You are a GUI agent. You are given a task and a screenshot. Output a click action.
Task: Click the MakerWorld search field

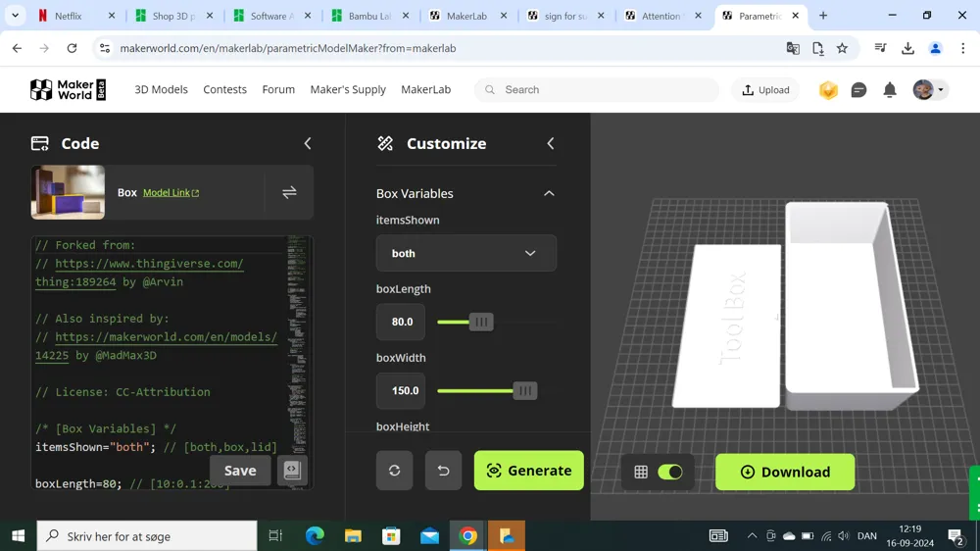pyautogui.click(x=597, y=90)
